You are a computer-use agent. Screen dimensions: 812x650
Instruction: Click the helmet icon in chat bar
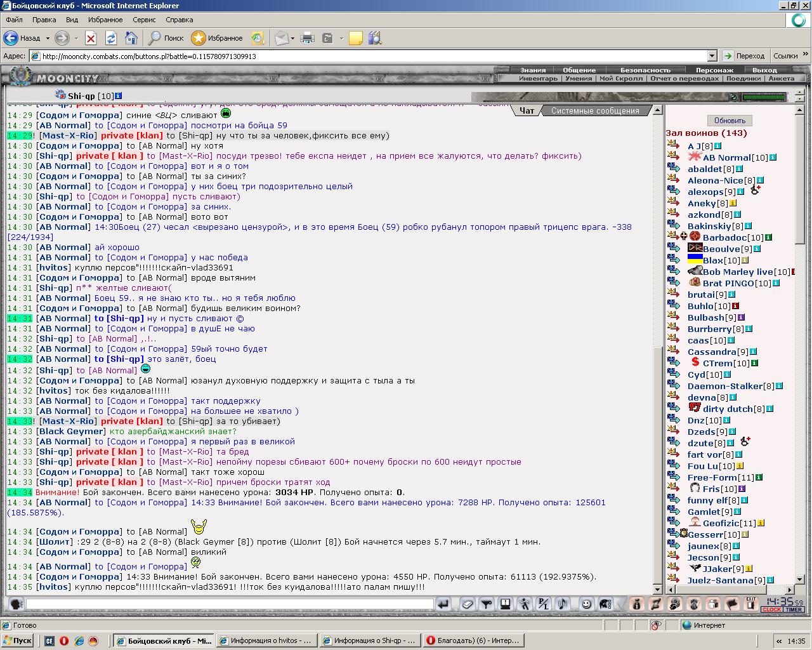[x=606, y=604]
